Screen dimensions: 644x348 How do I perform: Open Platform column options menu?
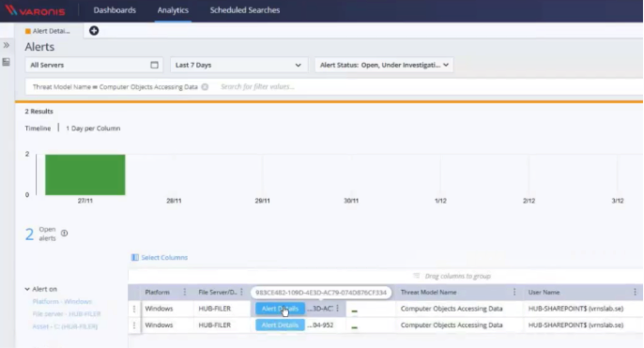click(x=184, y=293)
